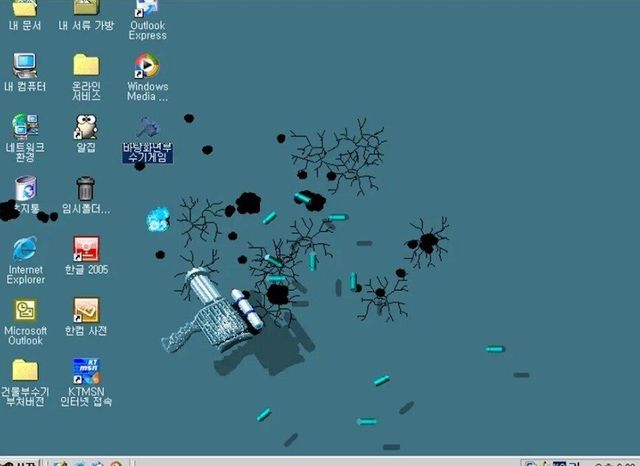Open the 알집 desktop shortcut

(x=86, y=127)
